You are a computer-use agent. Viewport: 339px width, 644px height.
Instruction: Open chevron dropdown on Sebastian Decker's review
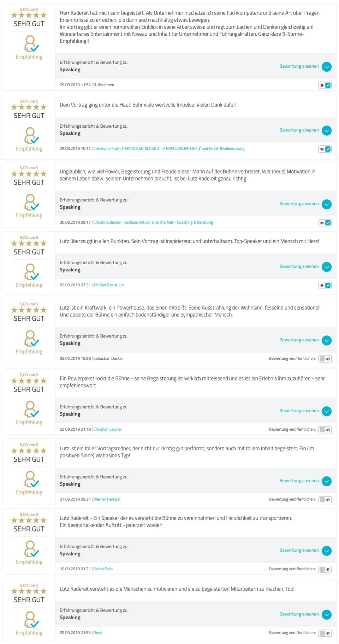(x=327, y=340)
